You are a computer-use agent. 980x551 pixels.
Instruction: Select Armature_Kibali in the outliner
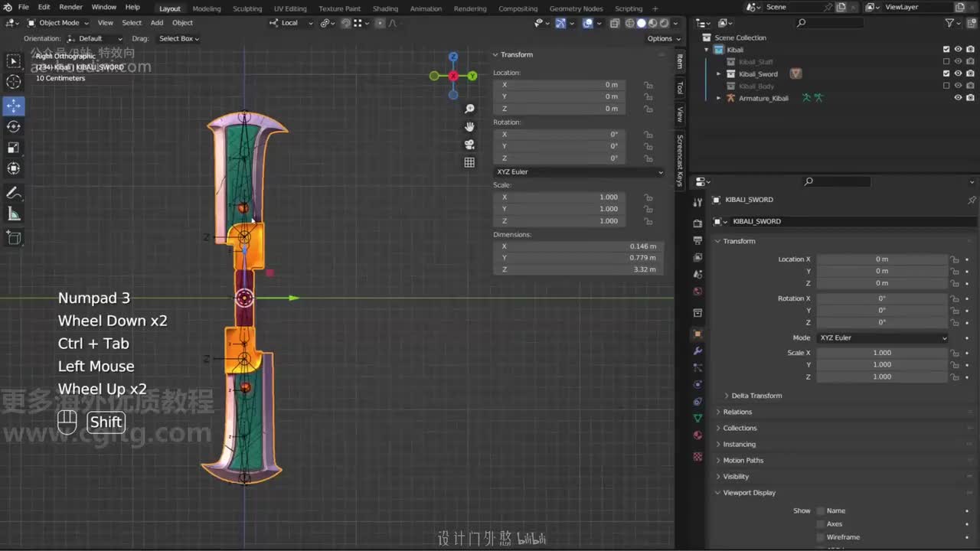pyautogui.click(x=763, y=99)
